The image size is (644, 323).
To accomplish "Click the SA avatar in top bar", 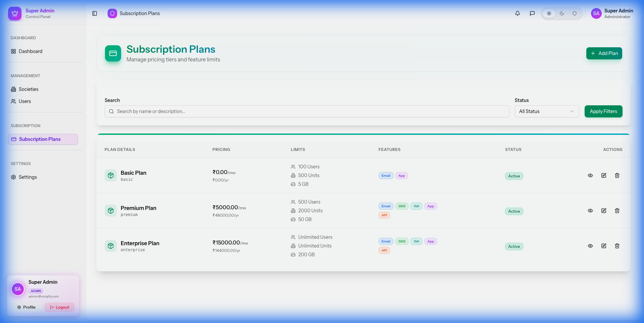I will click(596, 13).
